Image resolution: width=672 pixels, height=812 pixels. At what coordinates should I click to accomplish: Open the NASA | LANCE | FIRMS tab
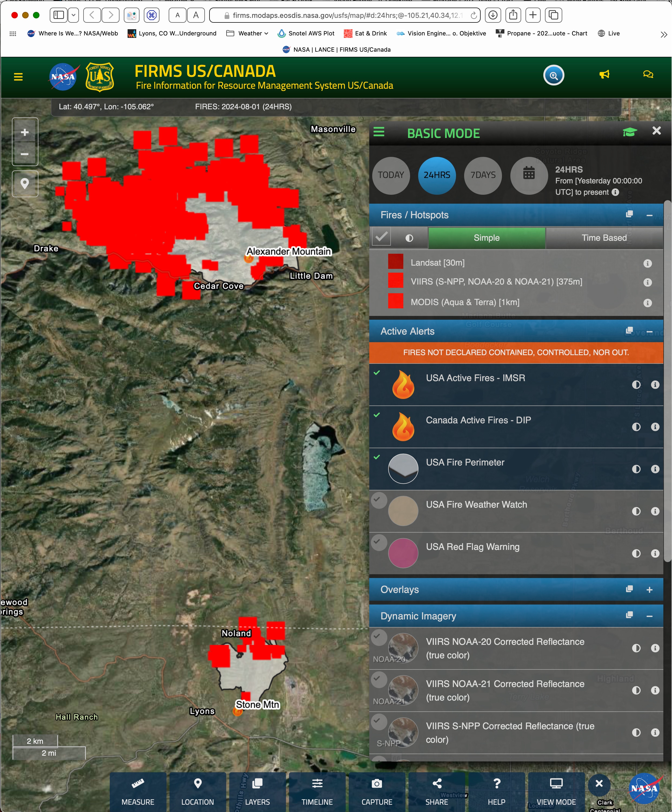(x=336, y=49)
